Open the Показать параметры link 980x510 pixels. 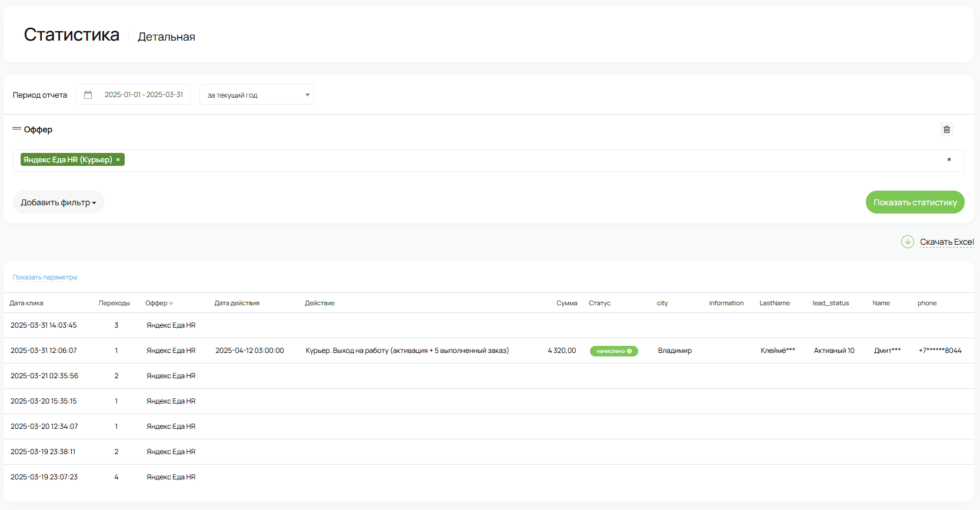(45, 277)
